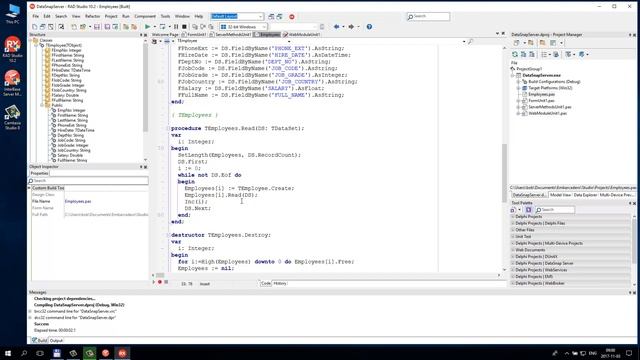640x360 pixels.
Task: Open the Project menu
Action: 111,16
